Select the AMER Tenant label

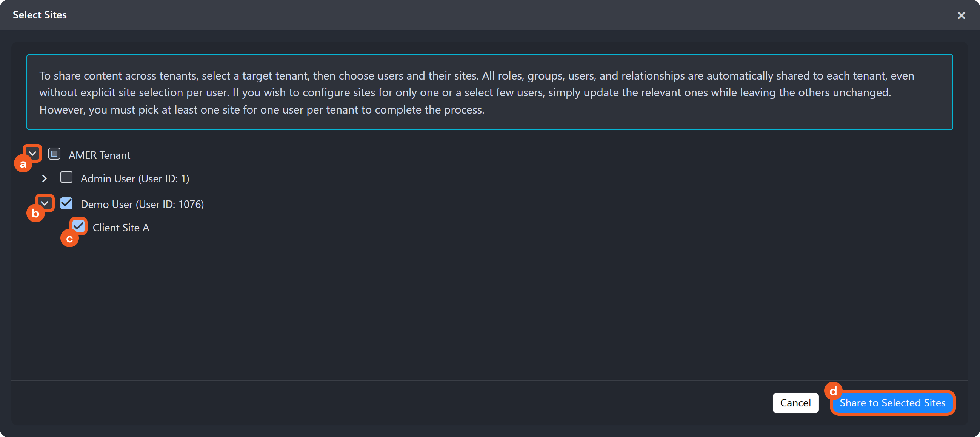tap(99, 155)
